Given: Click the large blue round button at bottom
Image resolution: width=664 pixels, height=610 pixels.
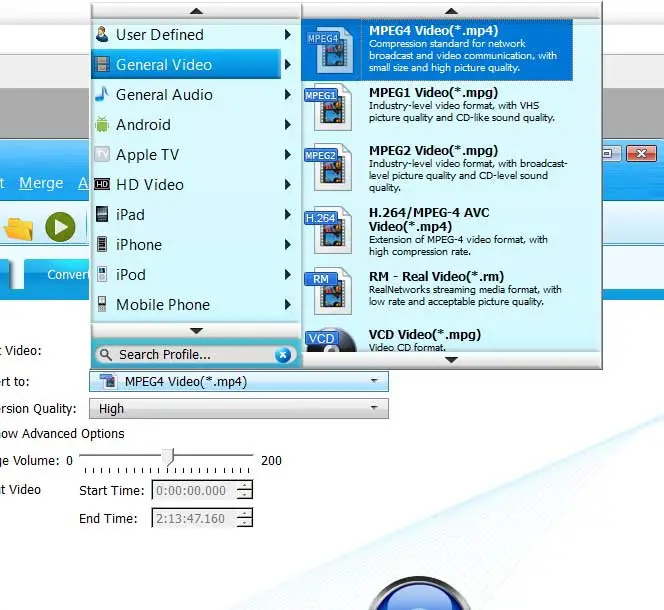Looking at the screenshot, I should [418, 594].
